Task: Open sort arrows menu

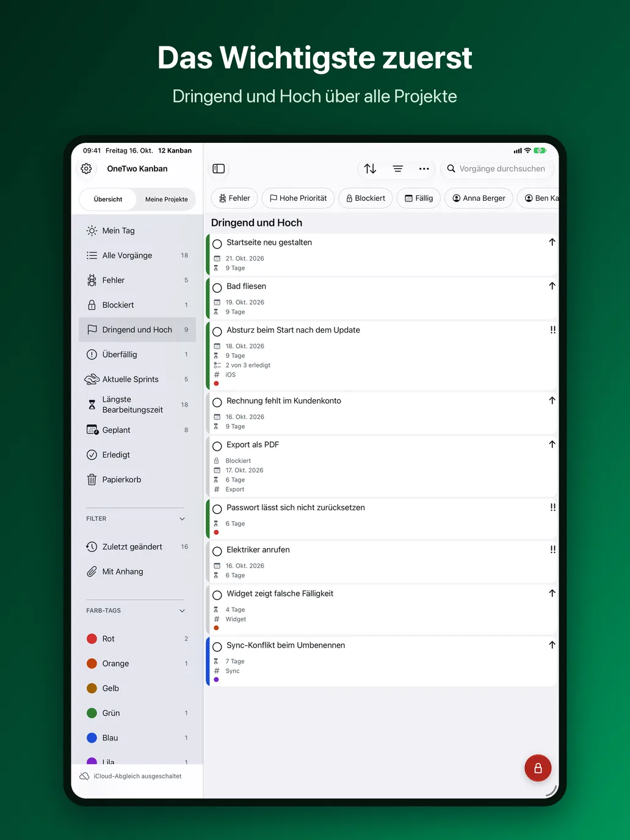Action: [370, 168]
